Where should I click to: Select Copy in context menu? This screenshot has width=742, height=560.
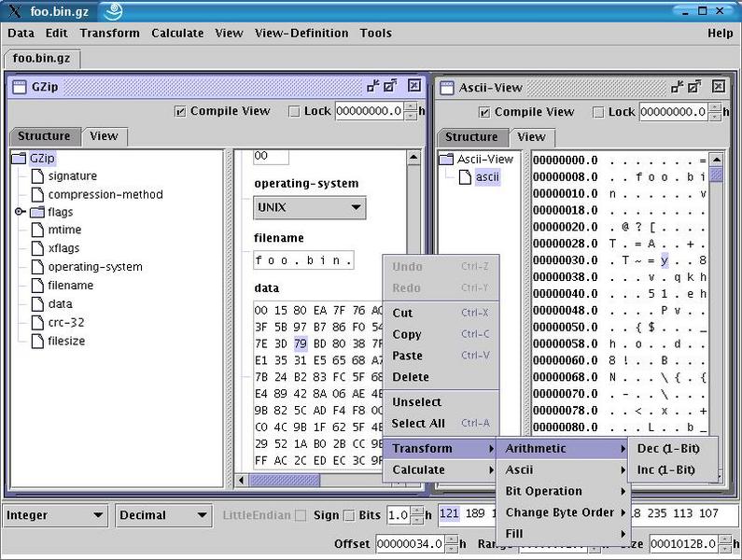point(441,334)
